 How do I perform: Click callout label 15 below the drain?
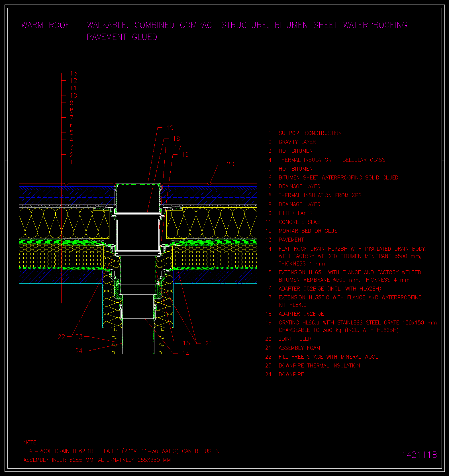pyautogui.click(x=186, y=343)
